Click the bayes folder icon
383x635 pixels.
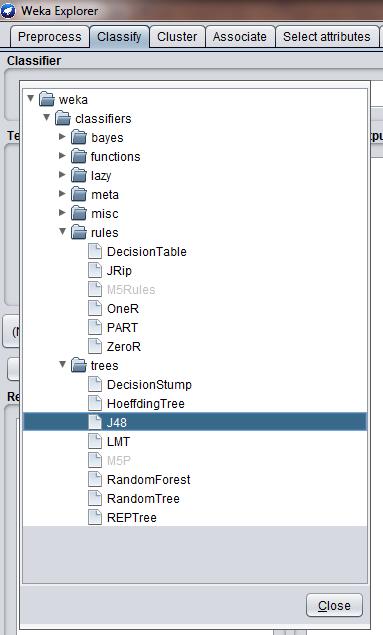tap(79, 137)
